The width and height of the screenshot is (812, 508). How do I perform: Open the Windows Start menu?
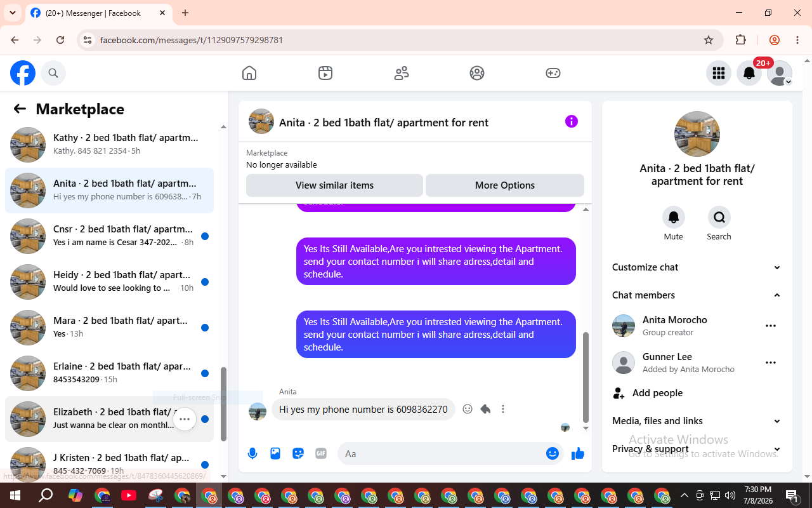15,495
